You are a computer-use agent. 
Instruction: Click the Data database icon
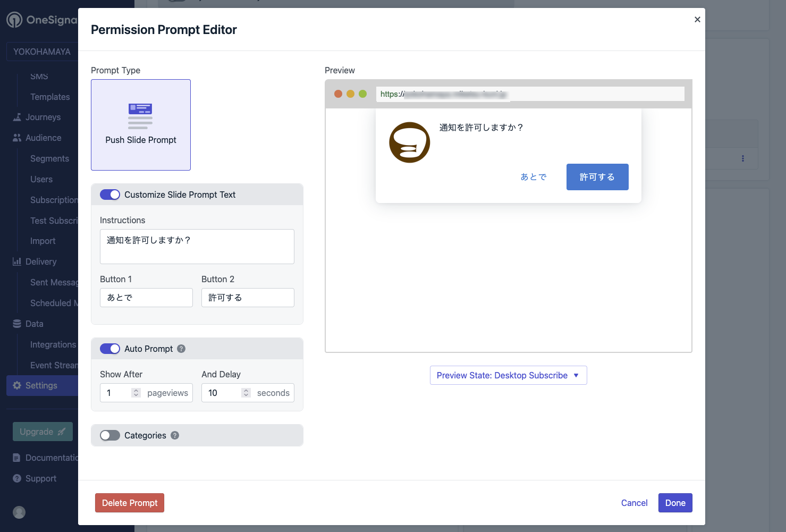click(16, 324)
